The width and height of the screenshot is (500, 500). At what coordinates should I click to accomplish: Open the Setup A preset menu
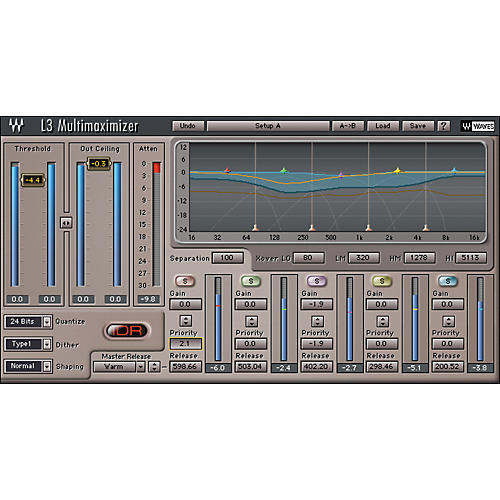268,126
